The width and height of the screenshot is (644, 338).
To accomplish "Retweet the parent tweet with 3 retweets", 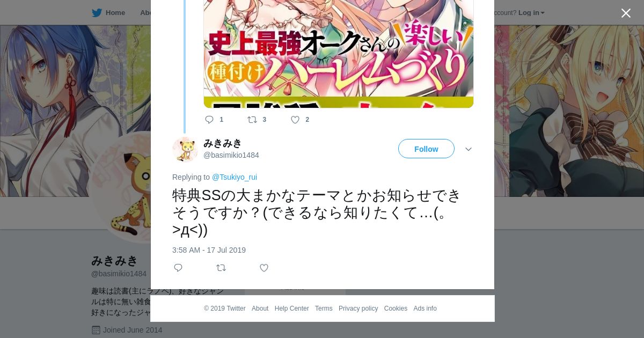I will pyautogui.click(x=252, y=120).
